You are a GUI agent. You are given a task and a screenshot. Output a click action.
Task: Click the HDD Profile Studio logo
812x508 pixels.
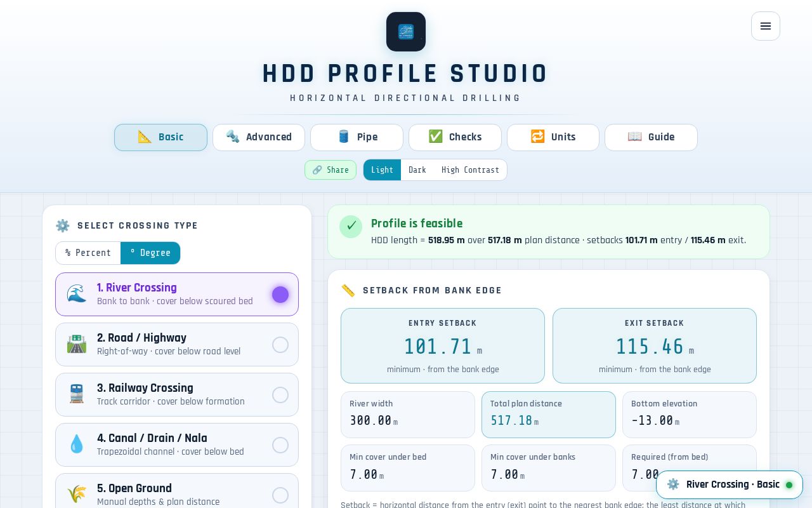(406, 32)
